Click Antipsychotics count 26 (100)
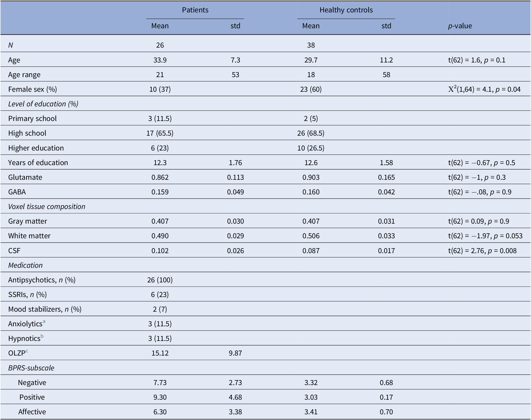The height and width of the screenshot is (420, 531). [x=160, y=280]
